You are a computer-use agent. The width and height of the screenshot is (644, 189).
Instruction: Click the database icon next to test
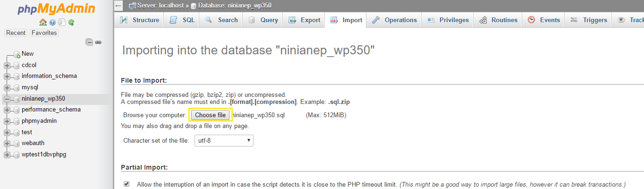(x=17, y=132)
